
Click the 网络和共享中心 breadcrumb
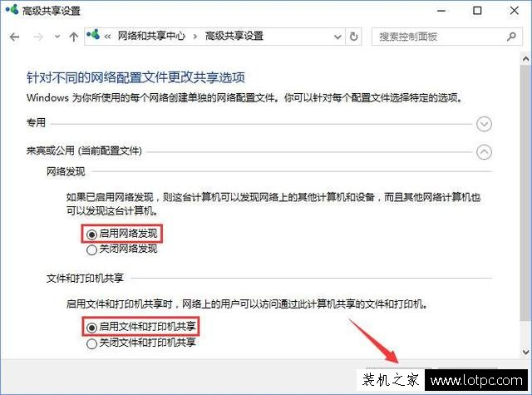click(x=151, y=36)
